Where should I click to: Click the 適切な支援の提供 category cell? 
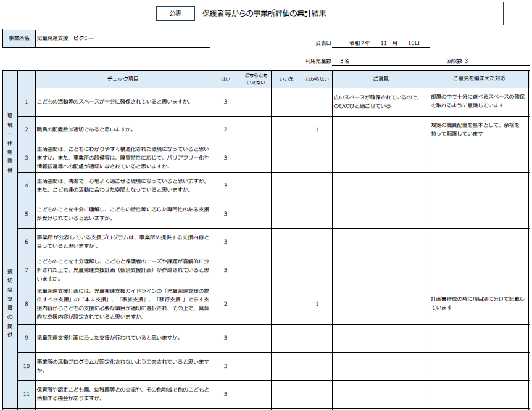point(10,303)
